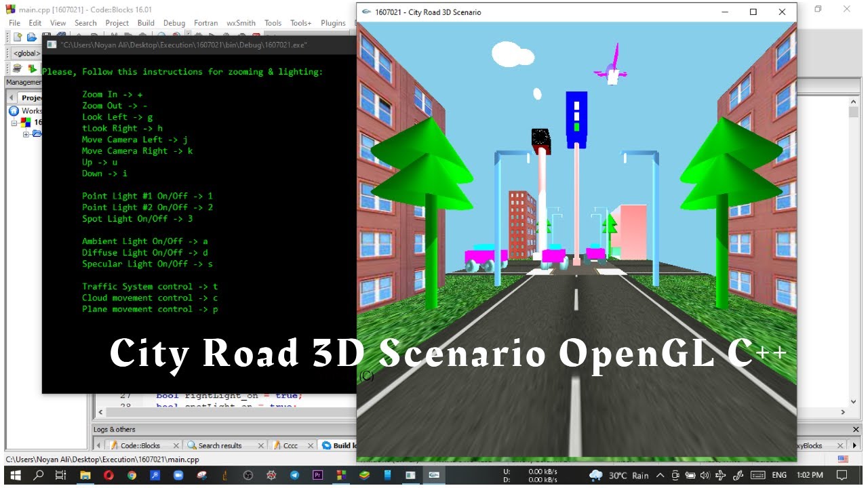Click the ENG language indicator in taskbar
The width and height of the screenshot is (868, 488).
click(780, 475)
